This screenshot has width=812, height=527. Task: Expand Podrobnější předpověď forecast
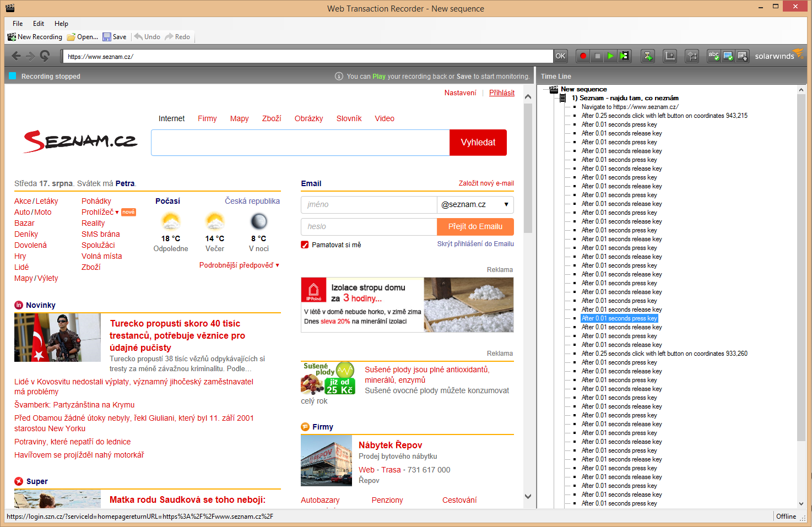(x=239, y=265)
